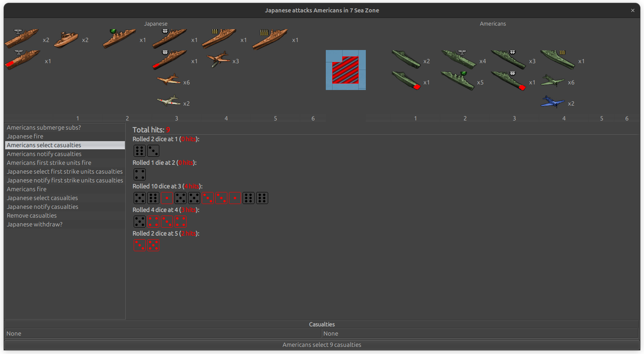The height and width of the screenshot is (354, 644).
Task: Close the battle window
Action: (x=633, y=10)
